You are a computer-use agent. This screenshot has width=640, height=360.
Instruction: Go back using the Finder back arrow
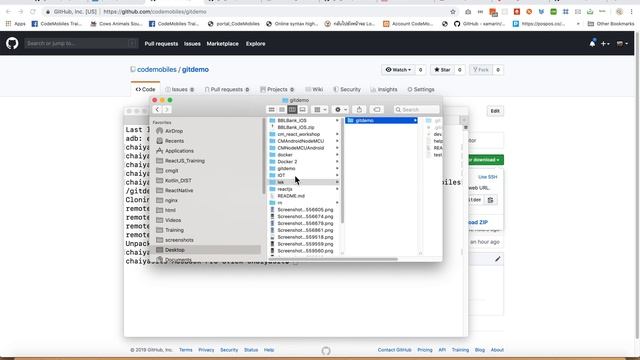[x=157, y=109]
